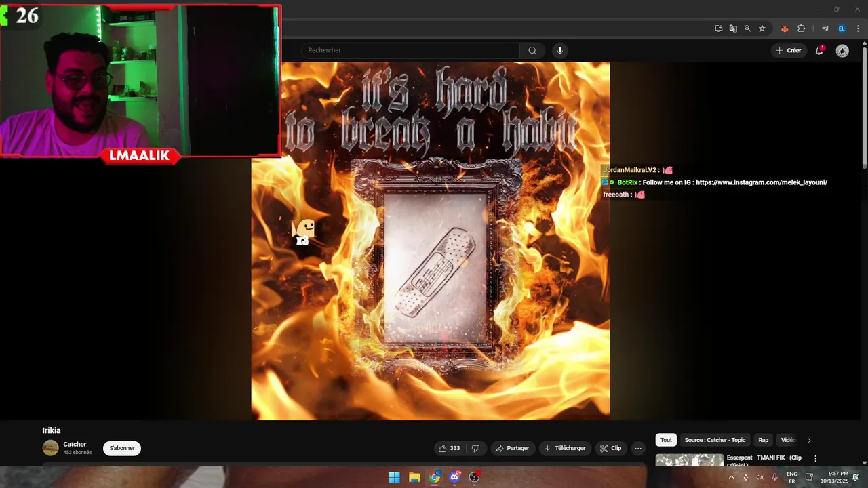868x488 pixels.
Task: Select the Tout filter chip
Action: click(666, 440)
